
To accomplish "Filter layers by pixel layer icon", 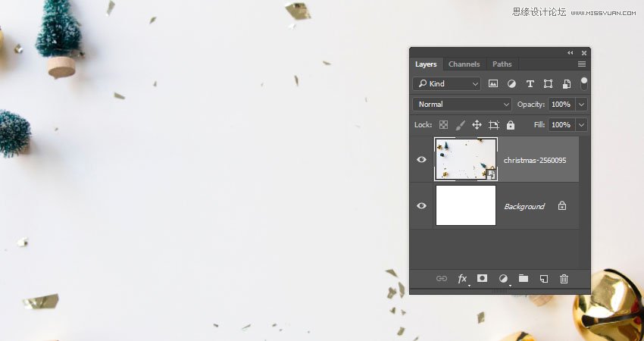I will (493, 84).
